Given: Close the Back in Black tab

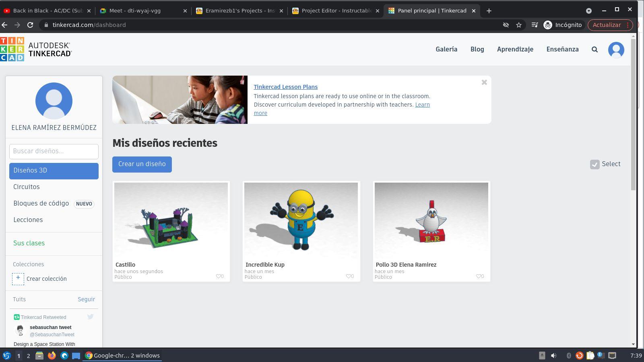Looking at the screenshot, I should [x=89, y=11].
